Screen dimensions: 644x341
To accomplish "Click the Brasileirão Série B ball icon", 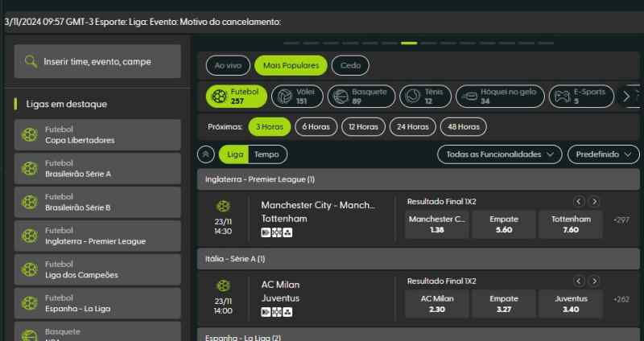I will pos(30,202).
